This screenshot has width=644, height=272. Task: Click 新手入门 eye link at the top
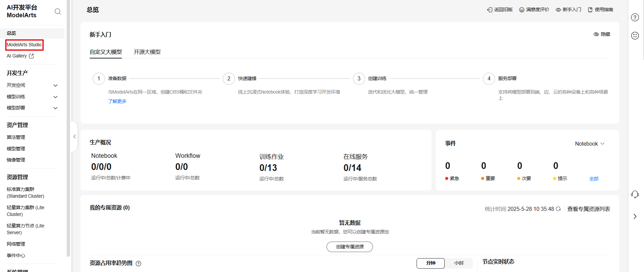[x=569, y=9]
